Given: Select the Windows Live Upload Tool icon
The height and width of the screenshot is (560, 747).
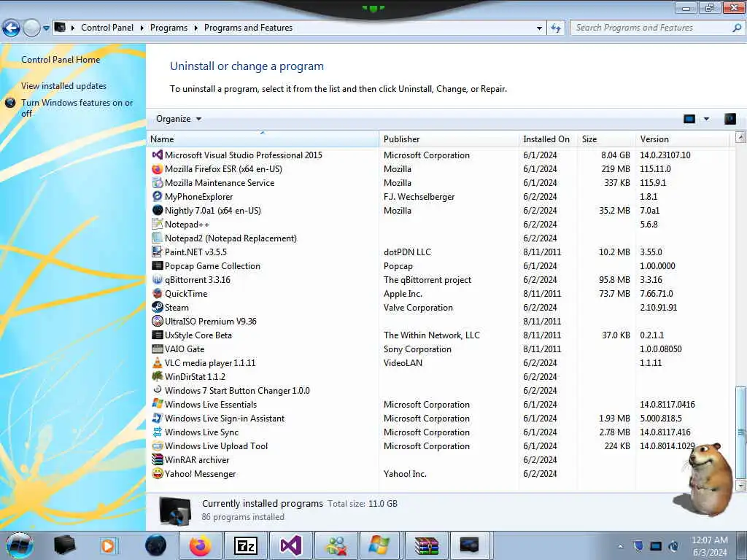Looking at the screenshot, I should click(158, 446).
